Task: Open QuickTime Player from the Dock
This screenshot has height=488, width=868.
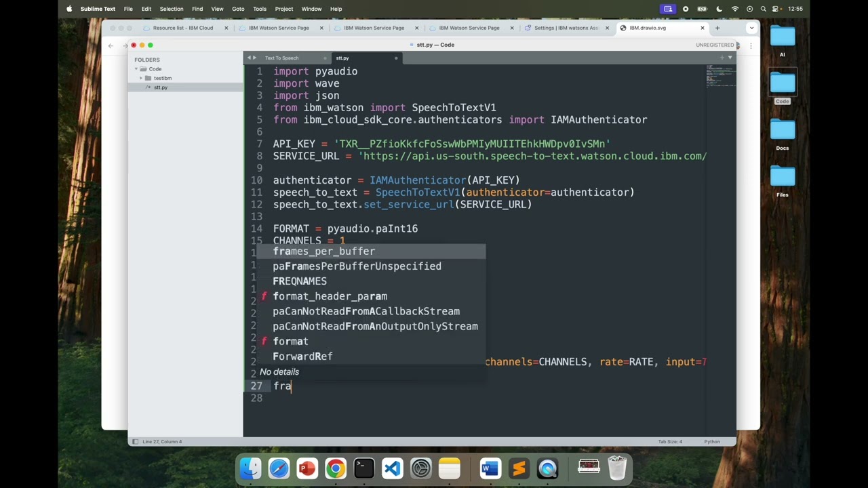Action: [547, 468]
